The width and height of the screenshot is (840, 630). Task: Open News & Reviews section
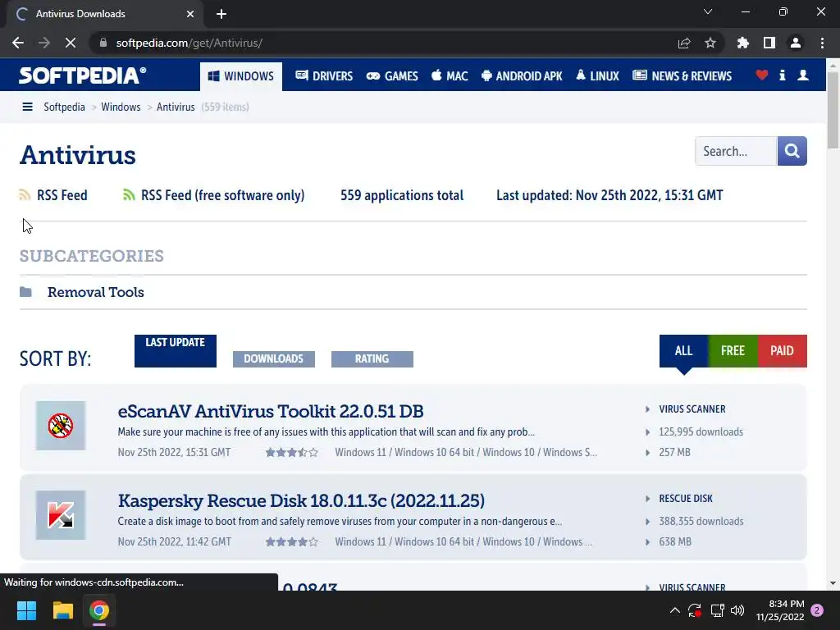tap(682, 76)
